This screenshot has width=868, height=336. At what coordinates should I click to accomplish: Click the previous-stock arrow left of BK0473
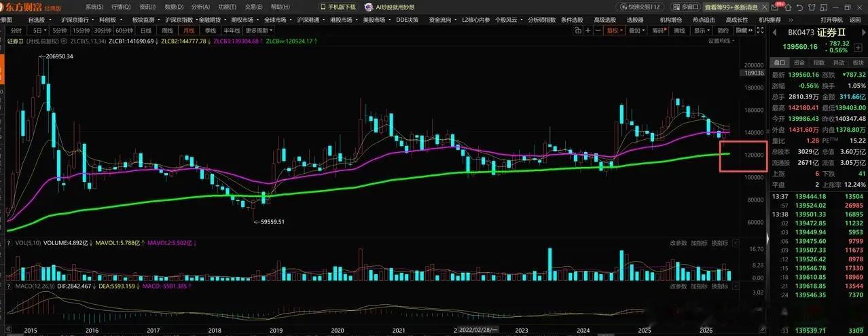(775, 32)
